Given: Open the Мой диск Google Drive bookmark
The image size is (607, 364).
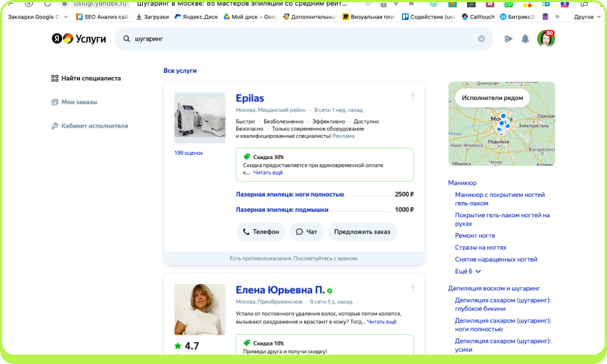Looking at the screenshot, I should [251, 17].
